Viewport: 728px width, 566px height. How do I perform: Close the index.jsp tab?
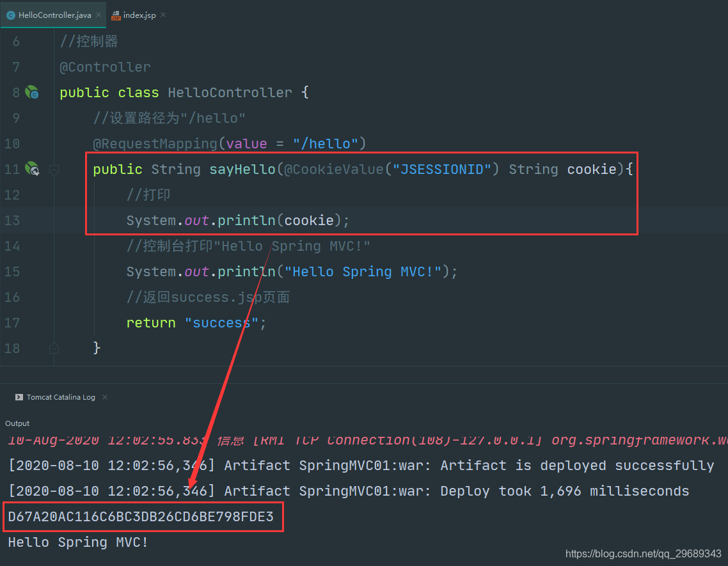tap(163, 15)
